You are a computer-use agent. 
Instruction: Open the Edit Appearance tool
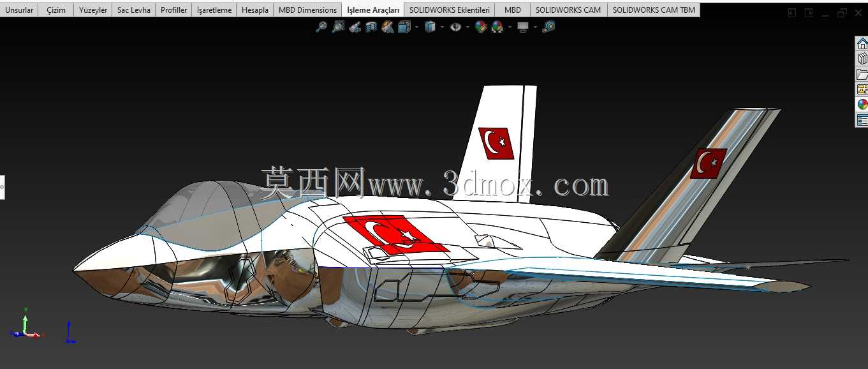click(x=481, y=27)
